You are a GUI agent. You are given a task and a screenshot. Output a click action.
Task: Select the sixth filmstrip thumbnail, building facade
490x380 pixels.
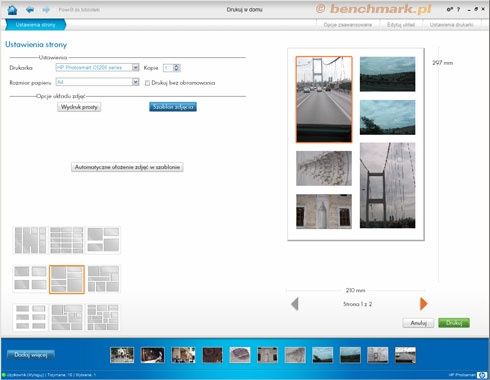[268, 355]
